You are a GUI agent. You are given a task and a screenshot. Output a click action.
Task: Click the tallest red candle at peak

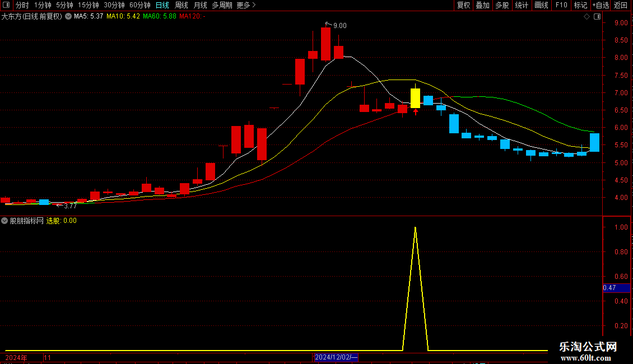pos(326,44)
